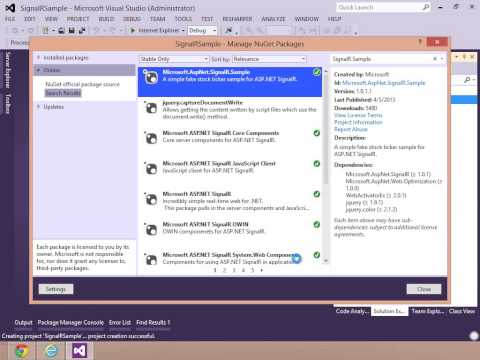Image resolution: width=480 pixels, height=360 pixels.
Task: Open the Debug solution configuration dropdown
Action: (x=202, y=30)
